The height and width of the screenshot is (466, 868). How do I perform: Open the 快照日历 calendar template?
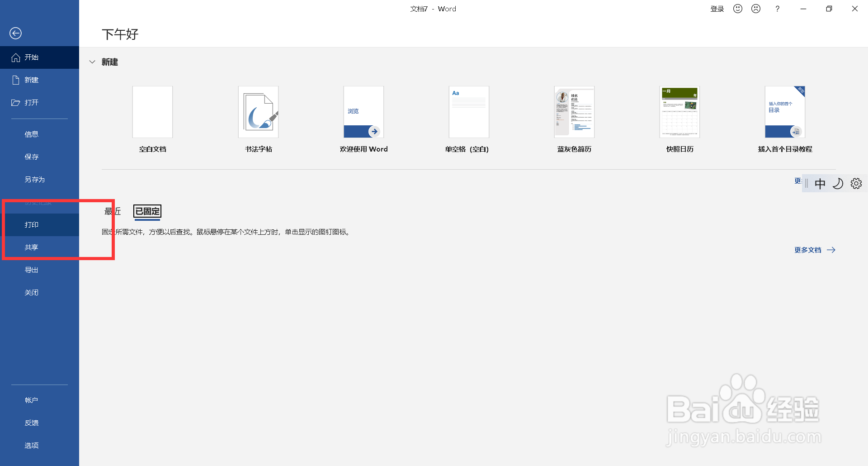[679, 120]
